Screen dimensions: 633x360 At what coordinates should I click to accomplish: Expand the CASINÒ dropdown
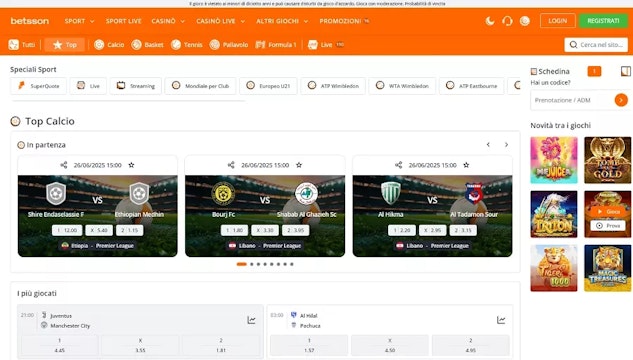click(x=168, y=21)
